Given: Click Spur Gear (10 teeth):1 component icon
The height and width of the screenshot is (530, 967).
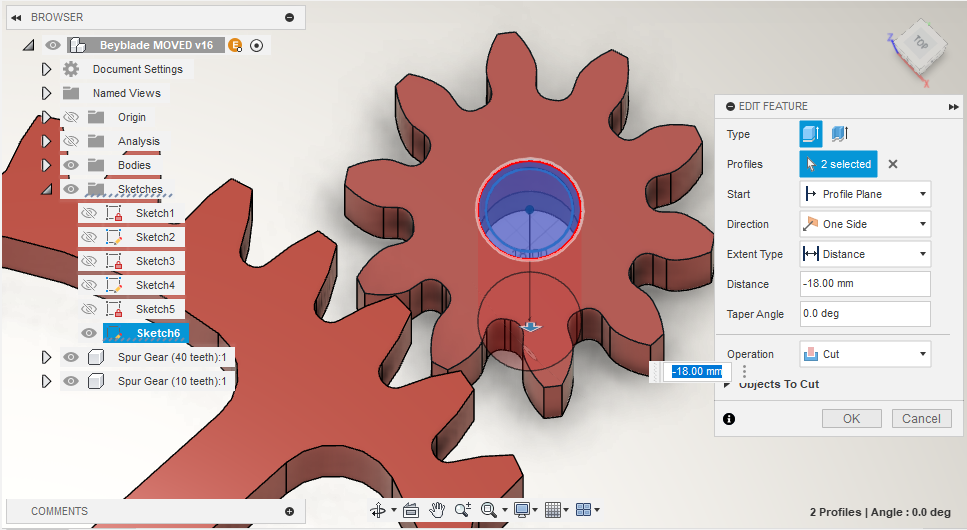Looking at the screenshot, I should click(x=96, y=381).
